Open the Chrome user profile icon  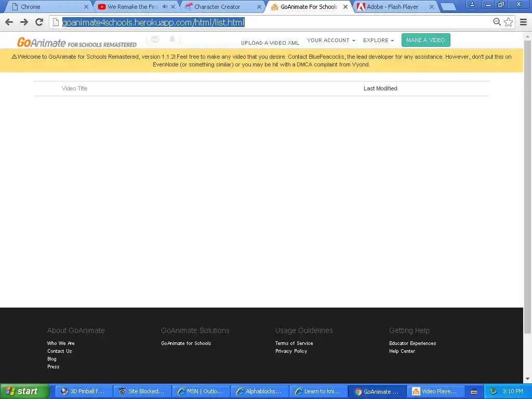[x=472, y=5]
